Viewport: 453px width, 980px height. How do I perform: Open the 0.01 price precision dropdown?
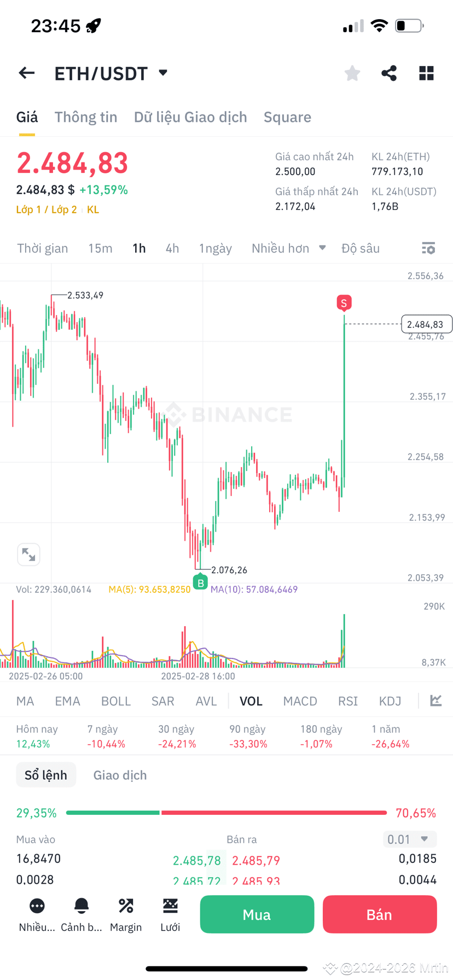[x=409, y=839]
